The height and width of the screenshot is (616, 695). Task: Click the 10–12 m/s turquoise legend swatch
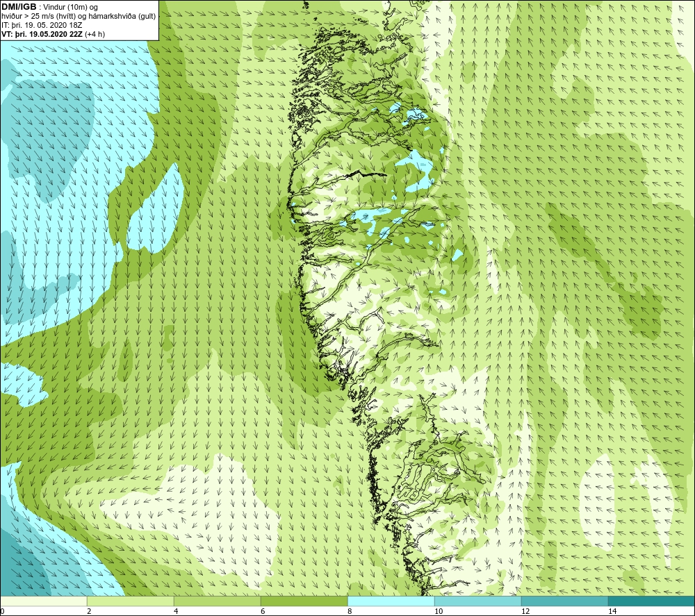478,601
